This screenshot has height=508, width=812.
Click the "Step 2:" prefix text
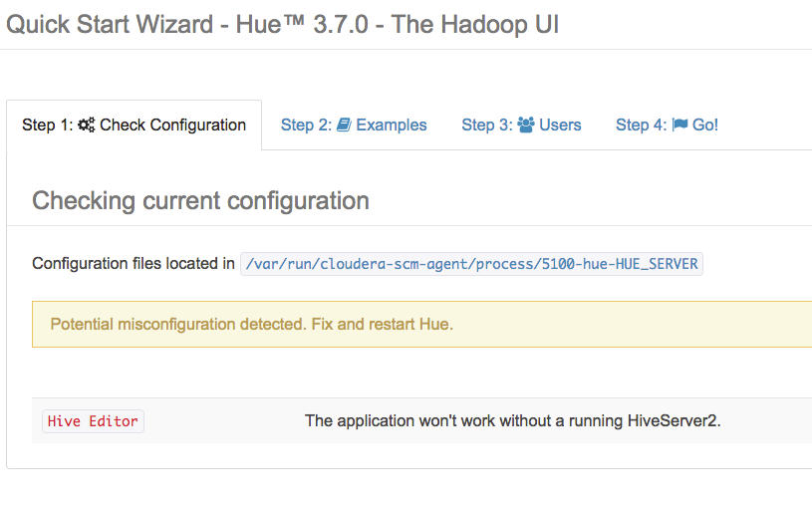pos(306,126)
